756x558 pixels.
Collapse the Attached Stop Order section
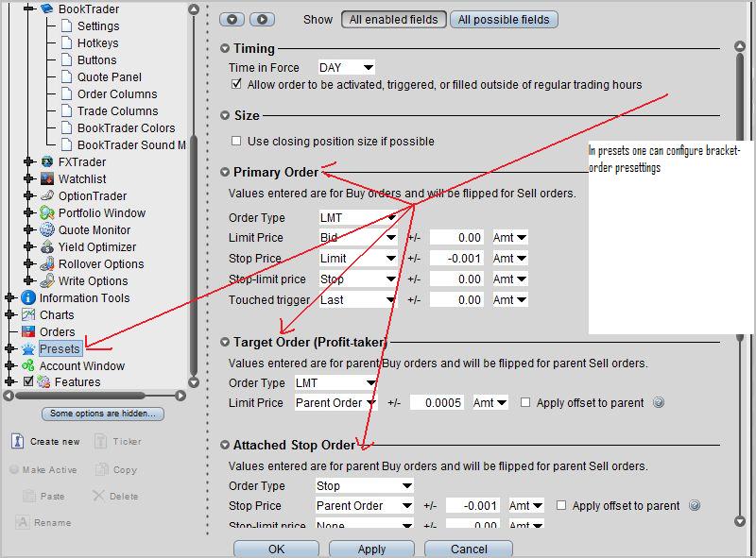tap(225, 445)
